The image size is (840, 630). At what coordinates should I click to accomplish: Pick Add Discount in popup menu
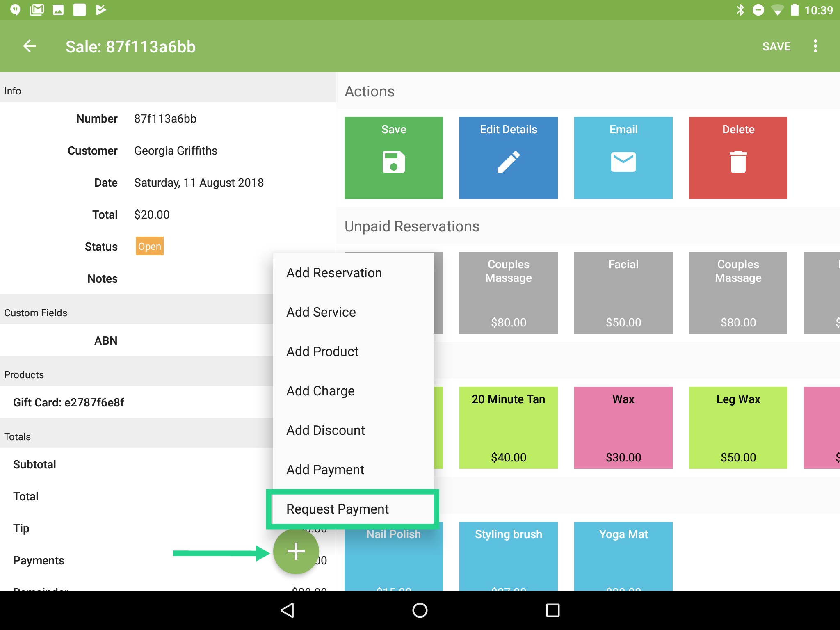(x=353, y=430)
